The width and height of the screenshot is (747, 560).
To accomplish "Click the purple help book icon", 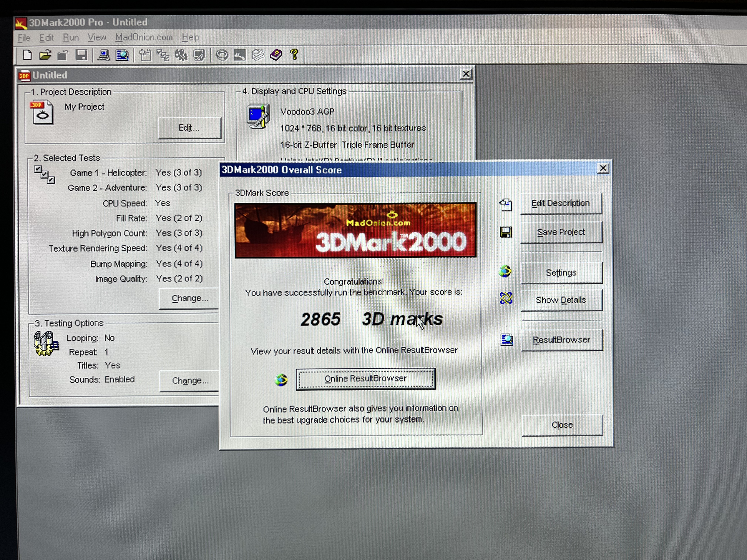I will click(276, 55).
